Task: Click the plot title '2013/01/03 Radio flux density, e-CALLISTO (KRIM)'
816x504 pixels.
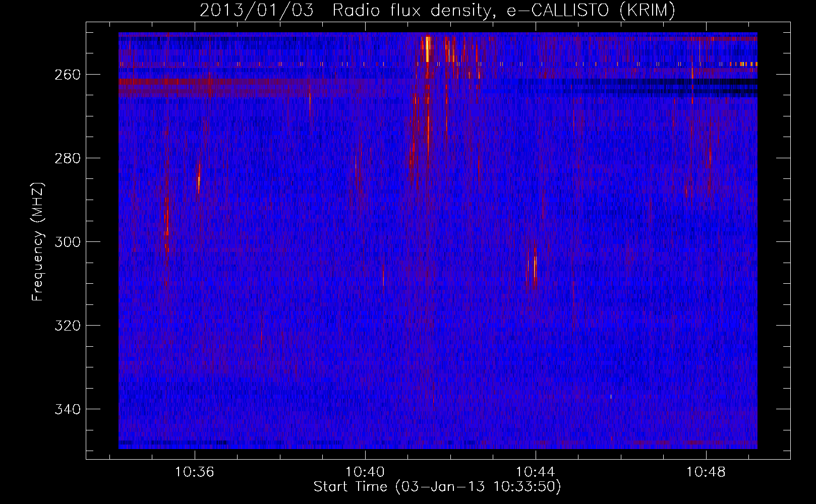Action: pos(437,10)
